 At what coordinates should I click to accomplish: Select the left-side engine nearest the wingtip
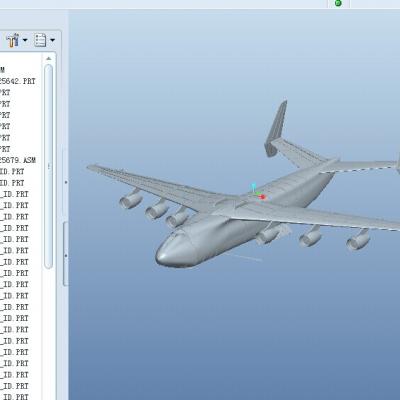pos(131,200)
